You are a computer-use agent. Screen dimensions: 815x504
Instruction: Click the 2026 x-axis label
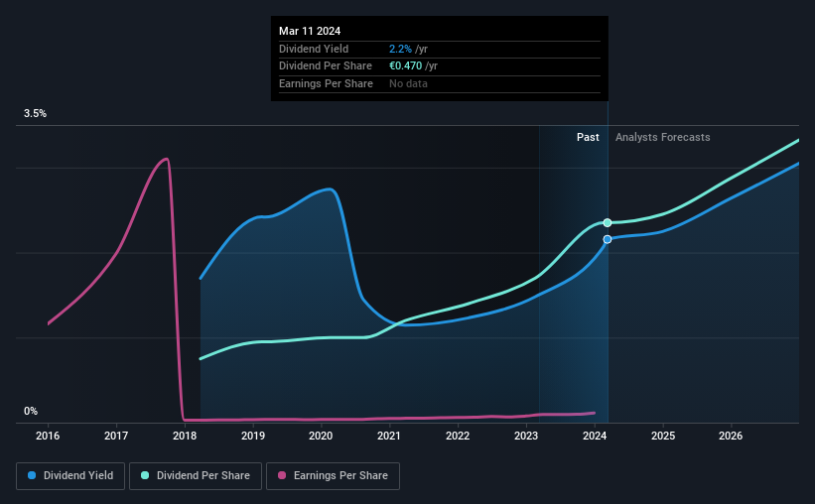731,436
